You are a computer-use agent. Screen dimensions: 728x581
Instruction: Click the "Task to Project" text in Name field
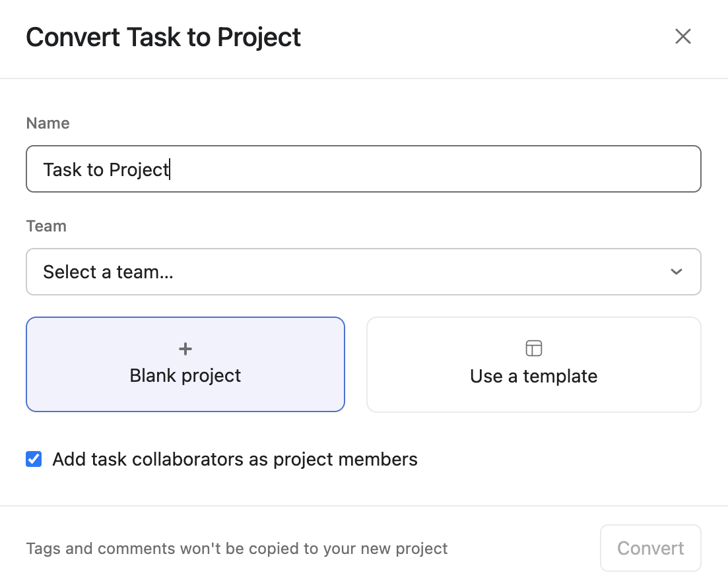click(106, 169)
